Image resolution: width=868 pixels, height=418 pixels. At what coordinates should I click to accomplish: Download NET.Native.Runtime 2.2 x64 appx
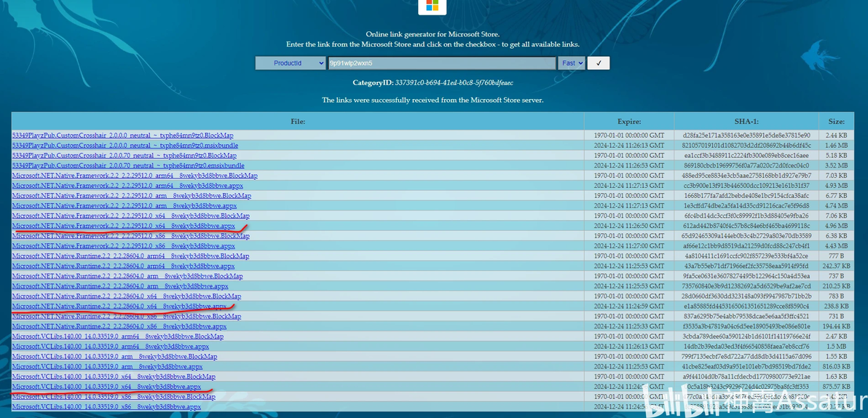coord(119,306)
